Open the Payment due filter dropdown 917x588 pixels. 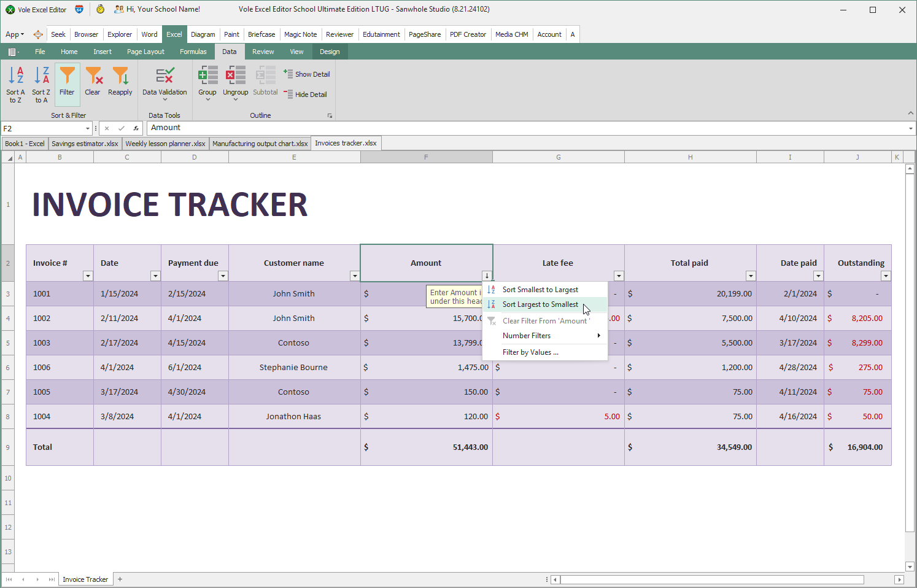point(223,276)
